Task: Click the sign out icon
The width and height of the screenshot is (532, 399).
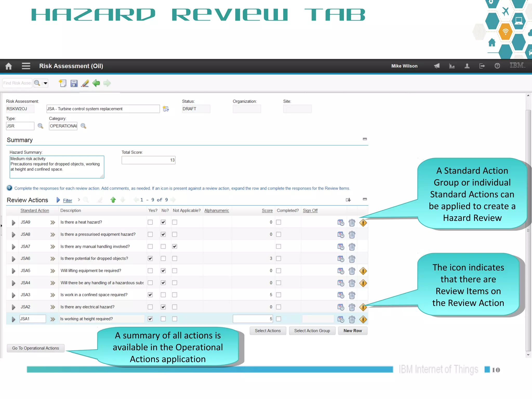Action: tap(482, 66)
